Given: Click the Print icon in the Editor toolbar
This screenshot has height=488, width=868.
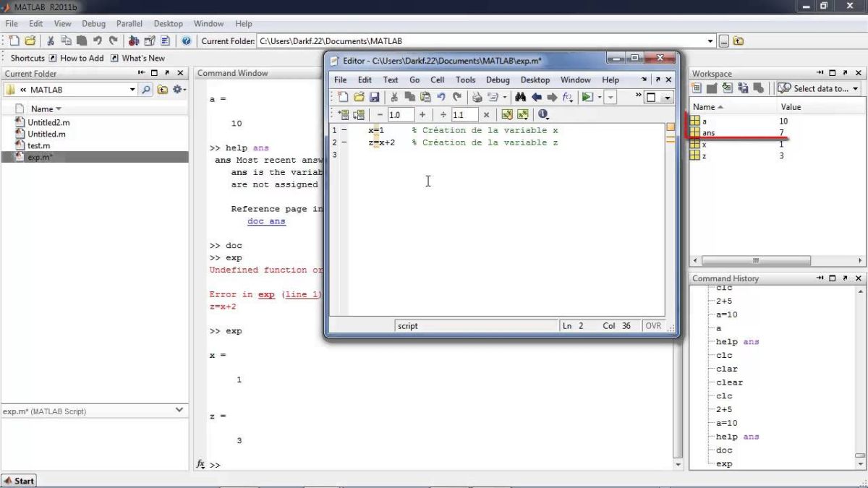Looking at the screenshot, I should point(477,97).
